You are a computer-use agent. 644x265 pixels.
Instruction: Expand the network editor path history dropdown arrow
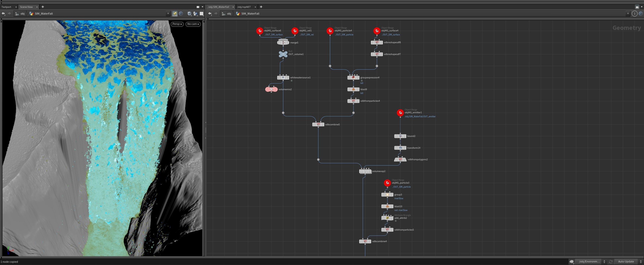628,14
